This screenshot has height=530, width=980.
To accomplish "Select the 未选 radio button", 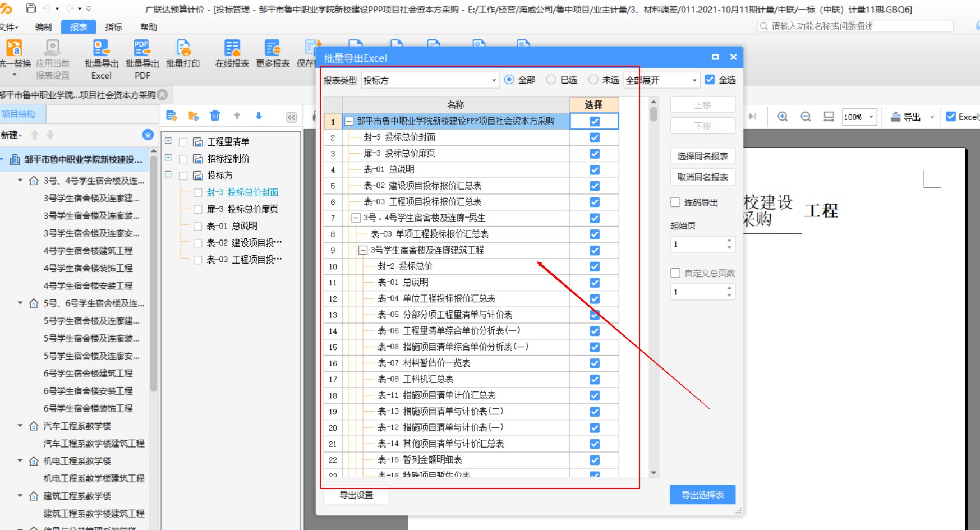I will (593, 80).
